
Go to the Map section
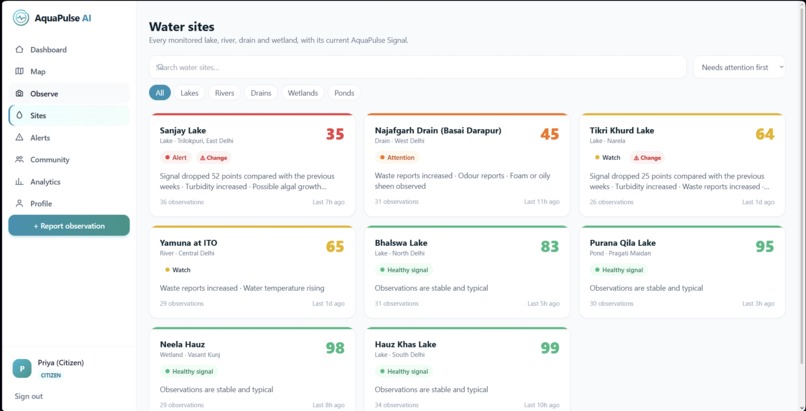(69, 71)
